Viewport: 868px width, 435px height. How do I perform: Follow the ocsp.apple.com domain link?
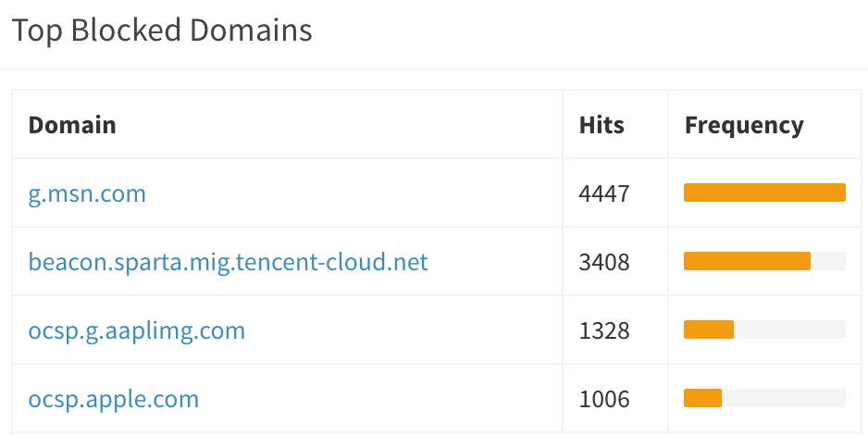[114, 399]
